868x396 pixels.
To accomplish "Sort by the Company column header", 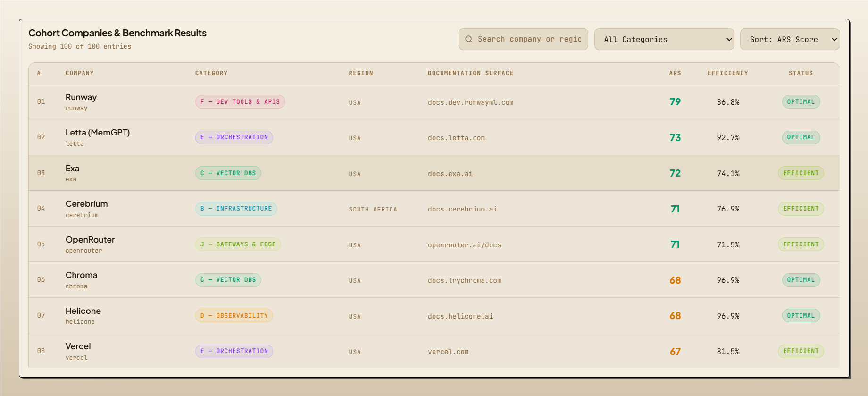I will coord(80,73).
